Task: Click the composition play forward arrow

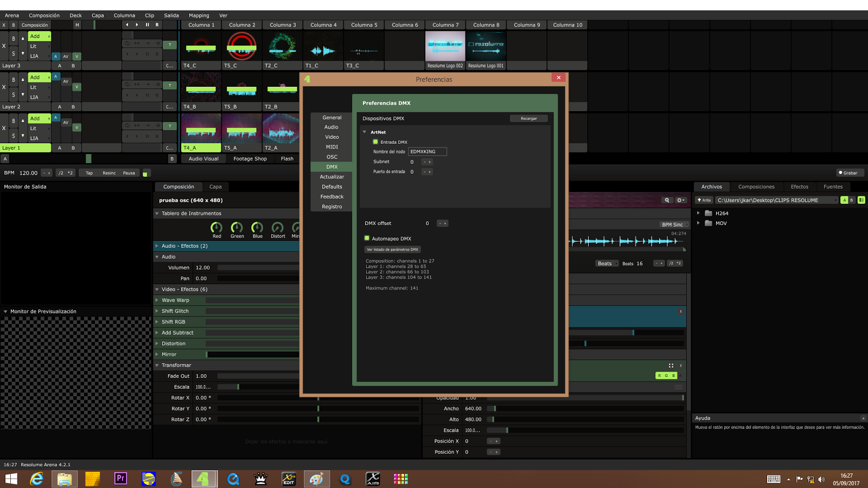Action: pyautogui.click(x=137, y=24)
